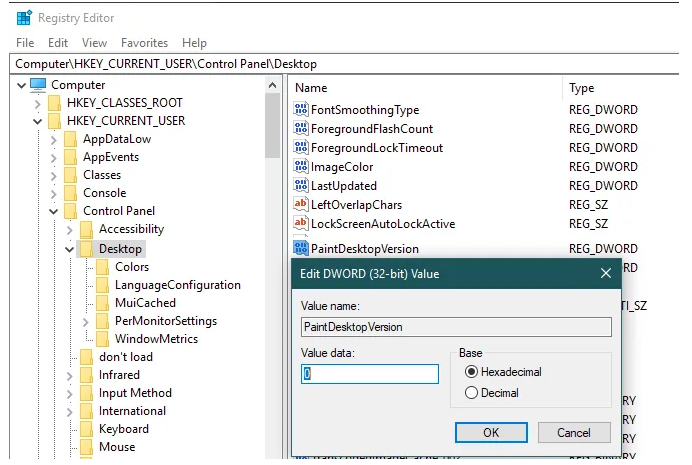
Task: Select the Mouse key in the tree
Action: coord(117,447)
